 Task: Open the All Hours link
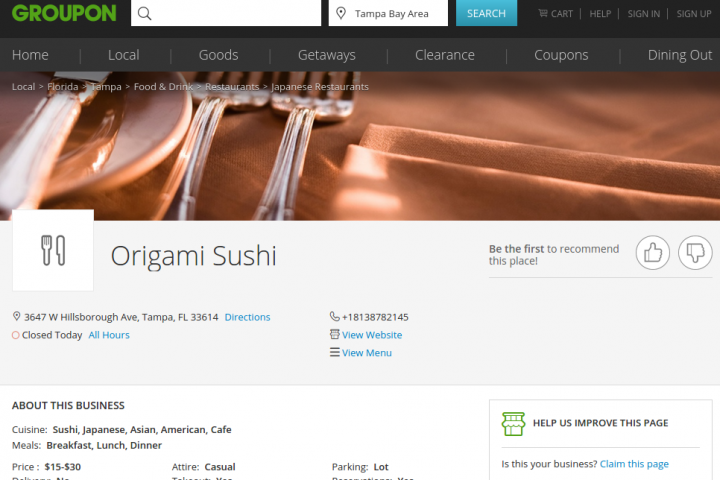pos(109,335)
